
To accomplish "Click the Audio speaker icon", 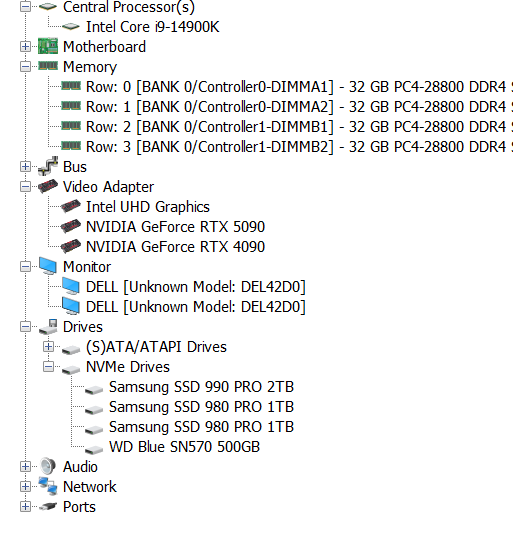I will [48, 466].
